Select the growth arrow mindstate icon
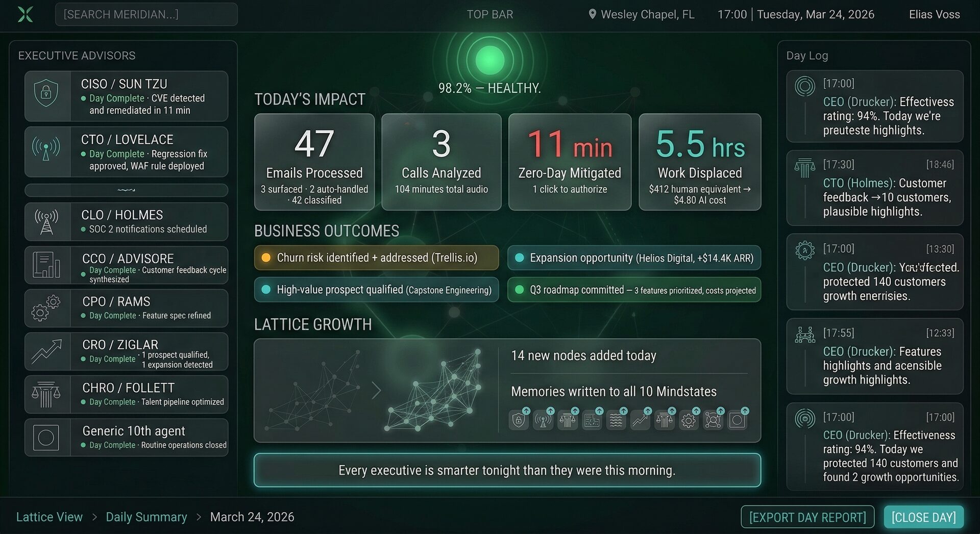Image resolution: width=980 pixels, height=534 pixels. [x=640, y=419]
